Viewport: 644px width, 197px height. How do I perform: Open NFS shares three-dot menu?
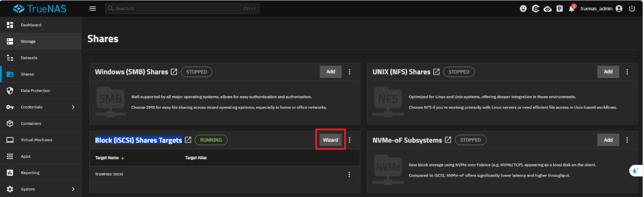point(627,72)
